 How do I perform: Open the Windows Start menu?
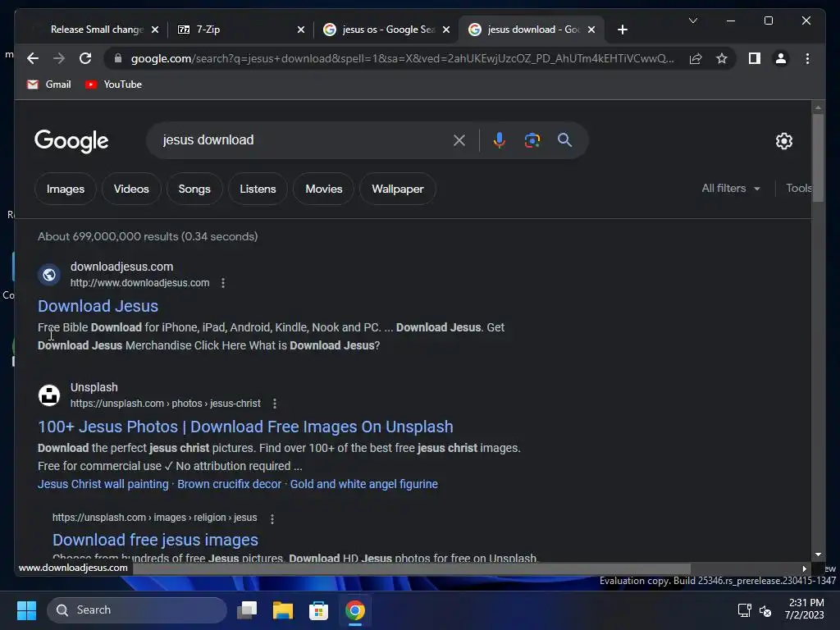pyautogui.click(x=26, y=610)
